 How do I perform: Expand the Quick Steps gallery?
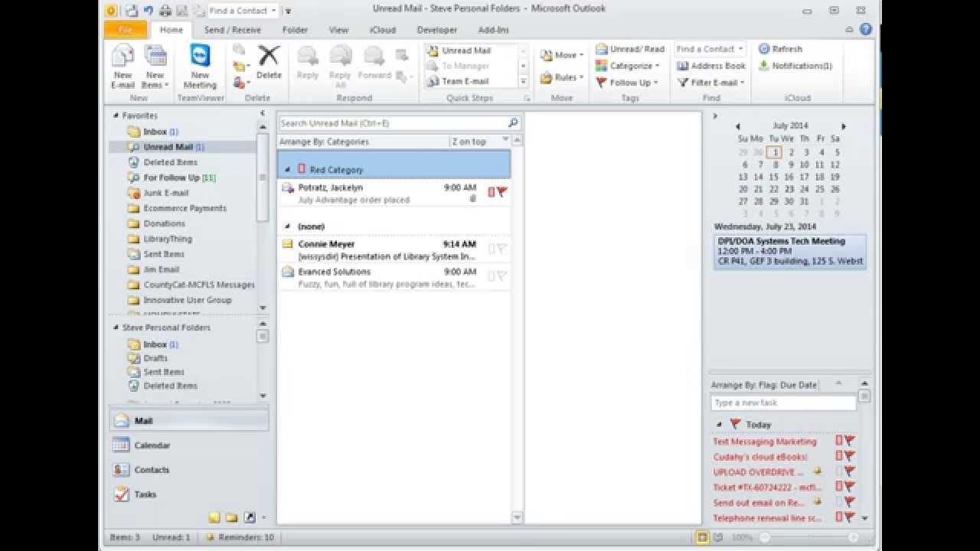click(x=524, y=81)
